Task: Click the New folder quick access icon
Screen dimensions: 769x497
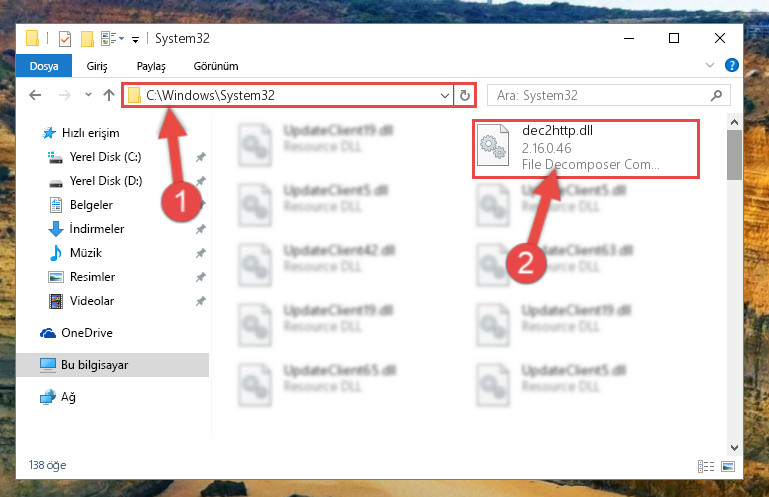Action: (x=87, y=39)
